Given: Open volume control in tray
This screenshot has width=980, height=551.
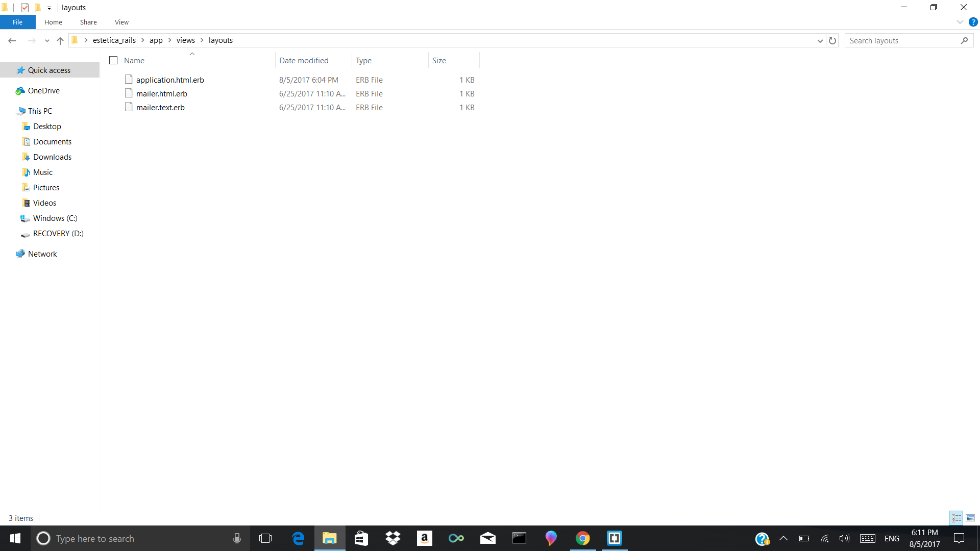Looking at the screenshot, I should pyautogui.click(x=844, y=538).
